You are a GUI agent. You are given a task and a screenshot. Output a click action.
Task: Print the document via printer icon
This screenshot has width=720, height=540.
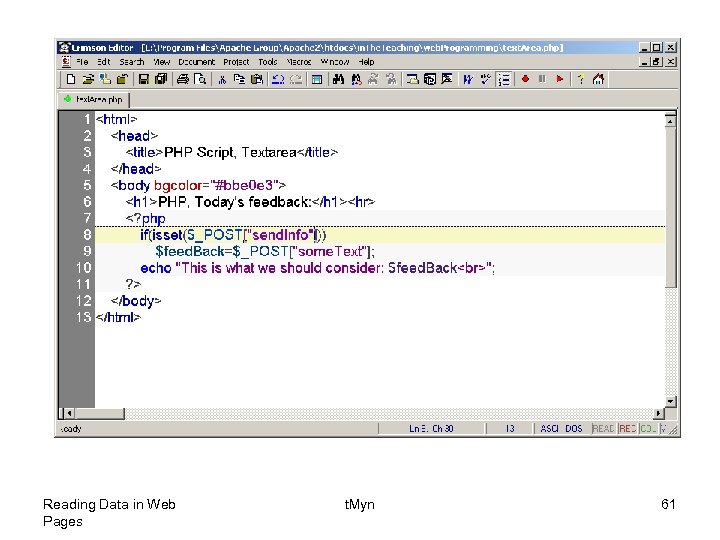tap(183, 79)
